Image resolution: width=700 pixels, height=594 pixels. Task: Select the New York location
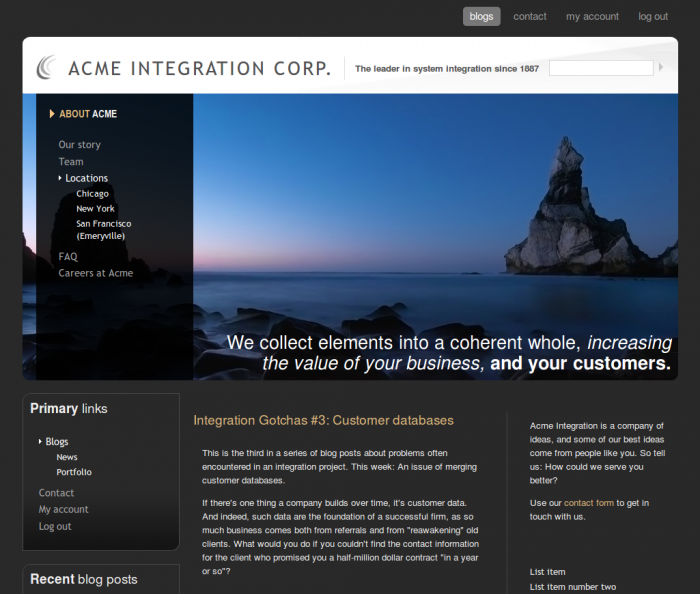95,209
